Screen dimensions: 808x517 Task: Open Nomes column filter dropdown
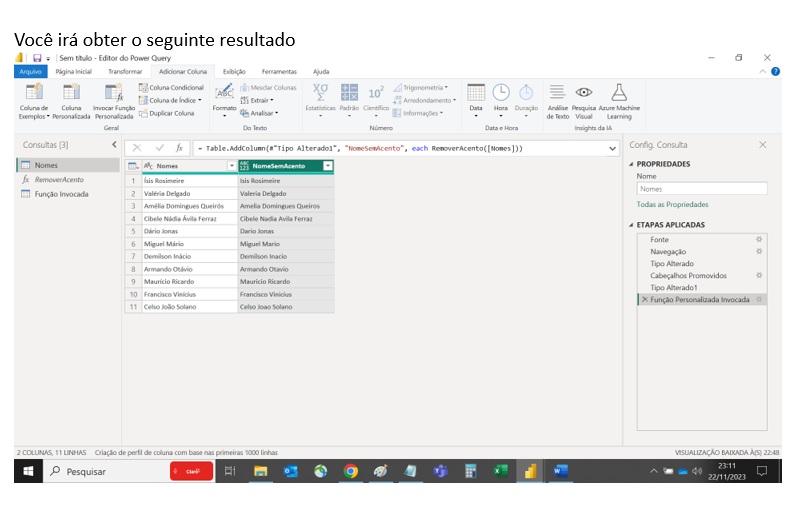(x=231, y=166)
